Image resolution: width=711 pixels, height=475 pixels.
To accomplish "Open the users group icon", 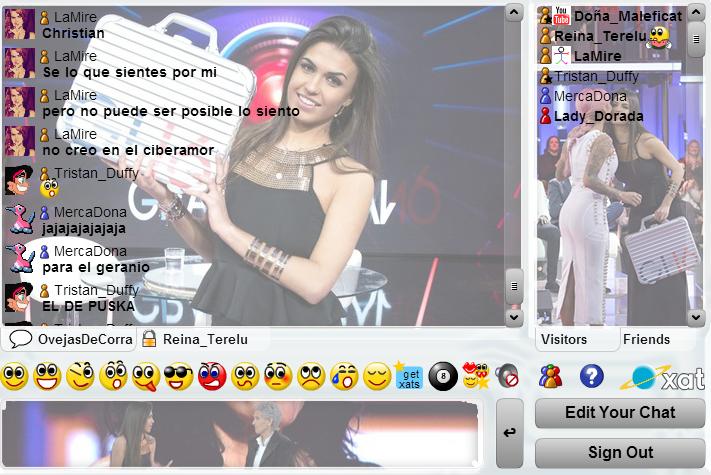I will 550,376.
